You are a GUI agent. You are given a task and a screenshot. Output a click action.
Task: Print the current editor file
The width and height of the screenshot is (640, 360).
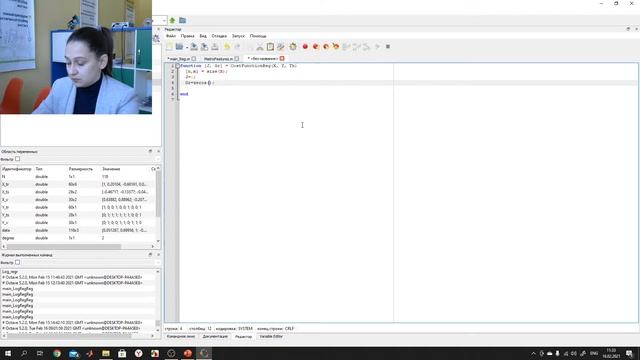(x=215, y=47)
